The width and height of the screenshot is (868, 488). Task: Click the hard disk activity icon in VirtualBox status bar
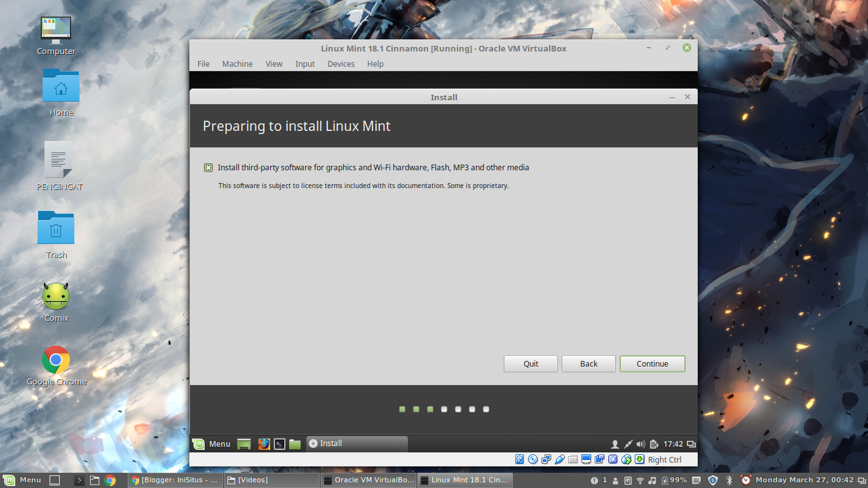pyautogui.click(x=520, y=459)
